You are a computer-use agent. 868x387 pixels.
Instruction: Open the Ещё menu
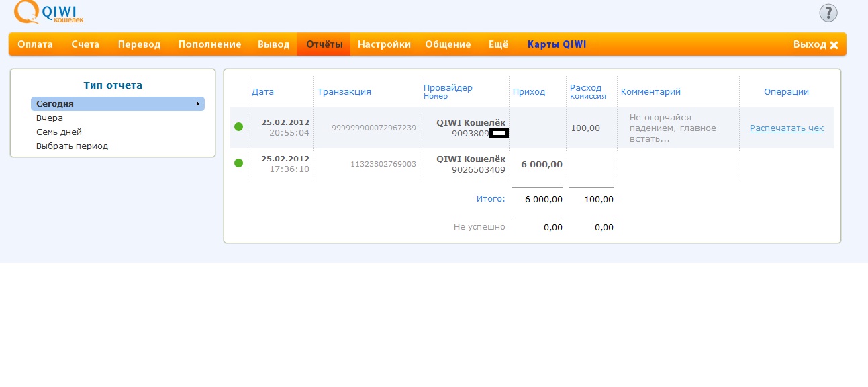point(498,44)
